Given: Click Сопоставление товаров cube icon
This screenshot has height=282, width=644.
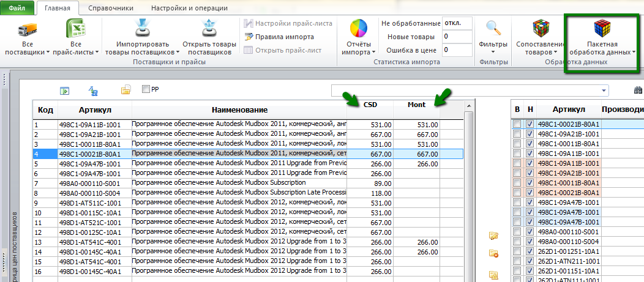Looking at the screenshot, I should tap(541, 28).
